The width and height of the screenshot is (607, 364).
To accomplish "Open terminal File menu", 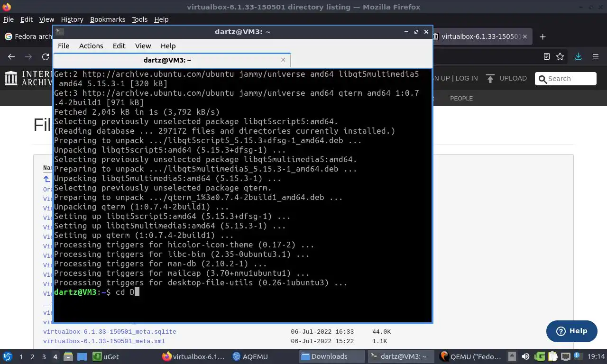I will 64,46.
